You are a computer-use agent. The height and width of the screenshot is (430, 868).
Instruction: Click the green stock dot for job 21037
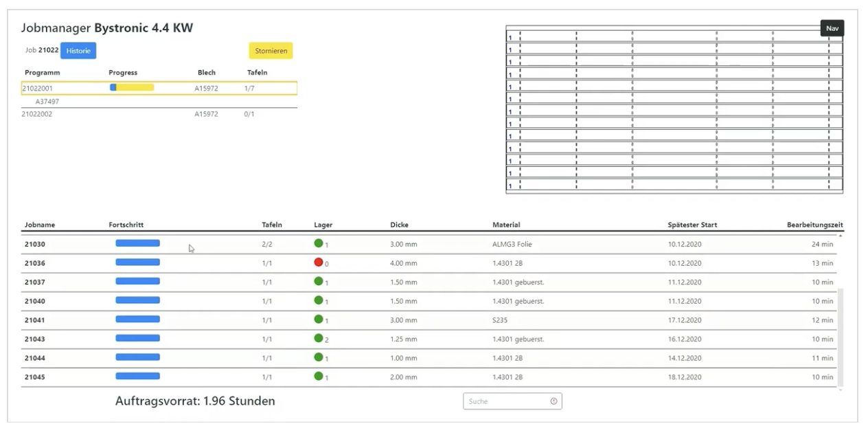point(318,281)
